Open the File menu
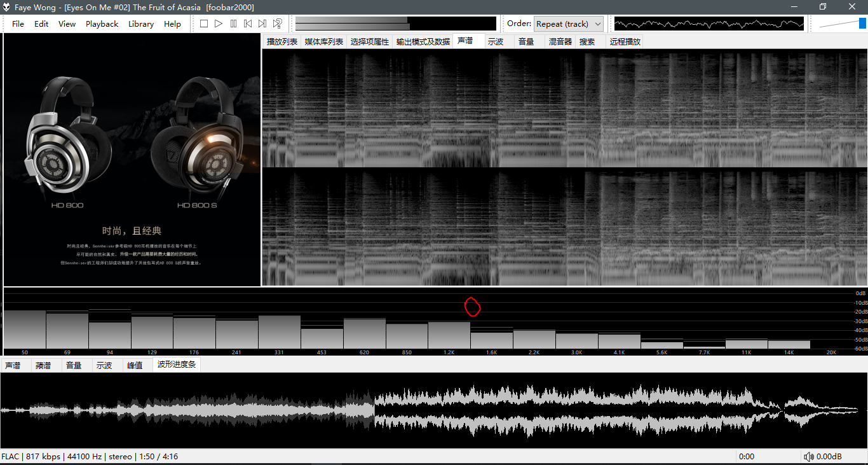Viewport: 868px width, 465px height. click(x=18, y=24)
